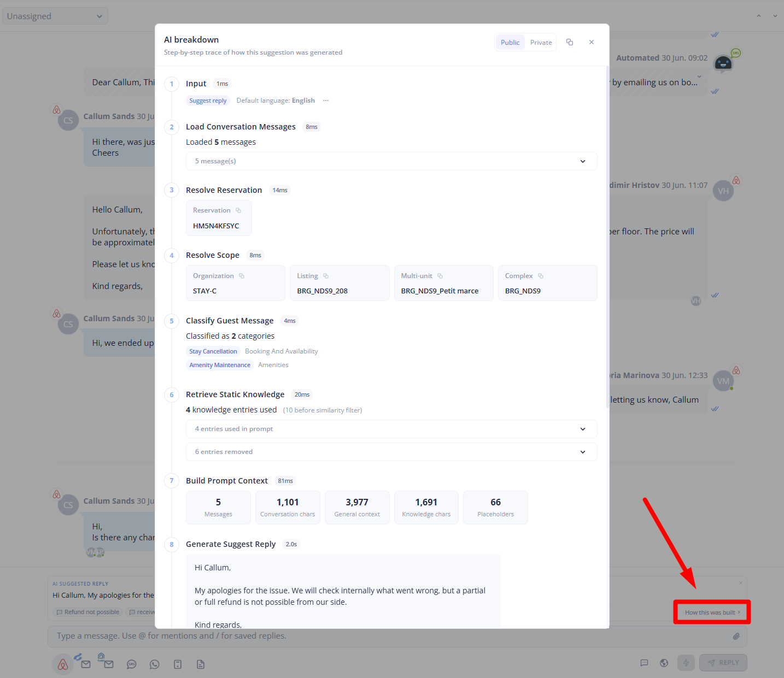Click the attachment paperclip icon
Screen dimensions: 784x678
736,636
